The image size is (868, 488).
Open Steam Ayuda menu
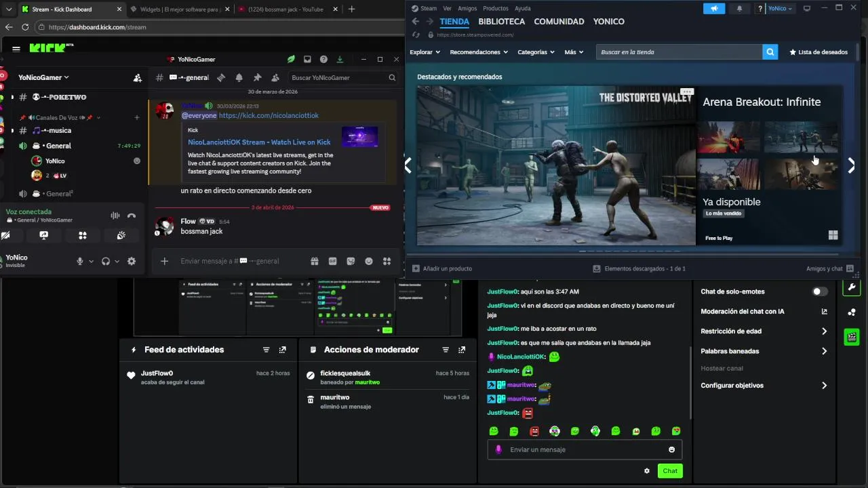click(x=523, y=8)
